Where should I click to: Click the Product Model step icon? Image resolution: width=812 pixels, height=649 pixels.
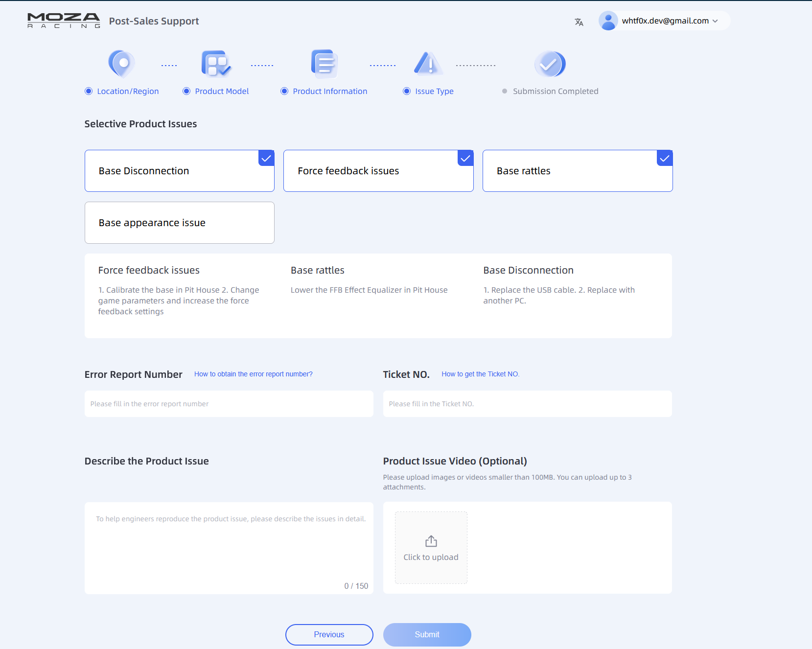pyautogui.click(x=216, y=64)
